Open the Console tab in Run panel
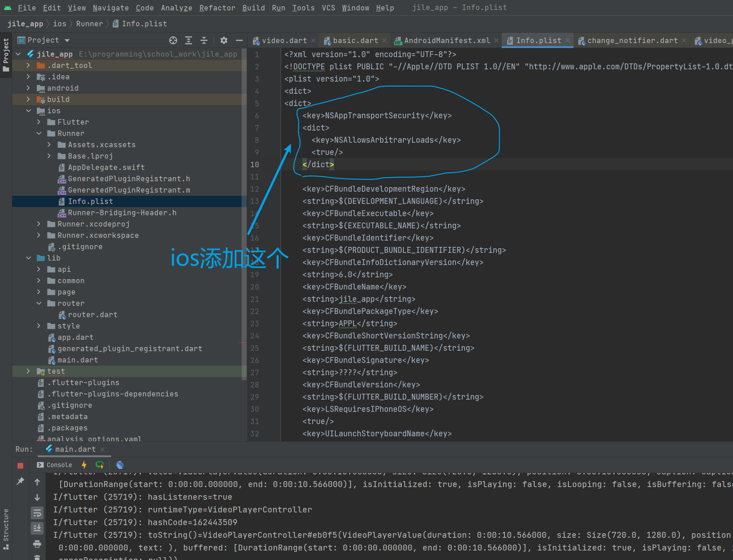Image resolution: width=733 pixels, height=560 pixels. click(54, 465)
